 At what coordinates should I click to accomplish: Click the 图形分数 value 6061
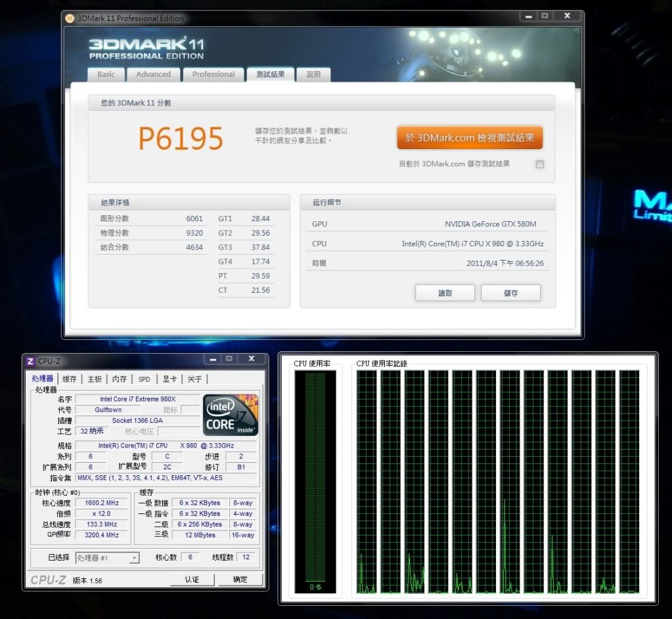[x=194, y=219]
